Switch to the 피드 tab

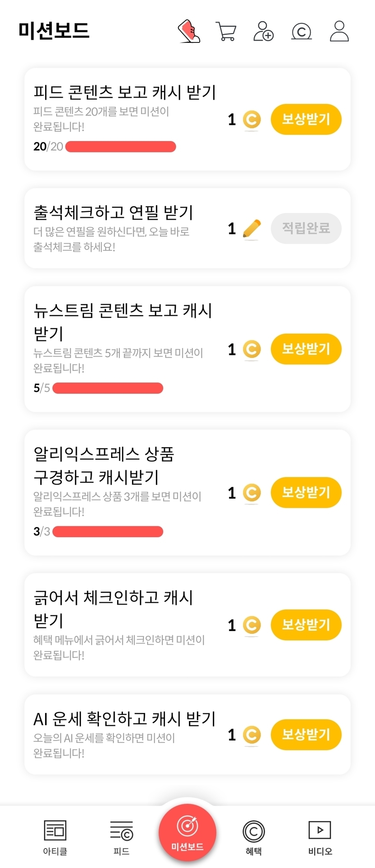pos(121,837)
